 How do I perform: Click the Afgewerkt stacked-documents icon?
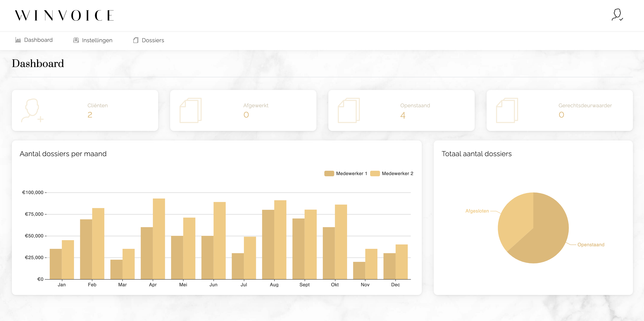191,110
